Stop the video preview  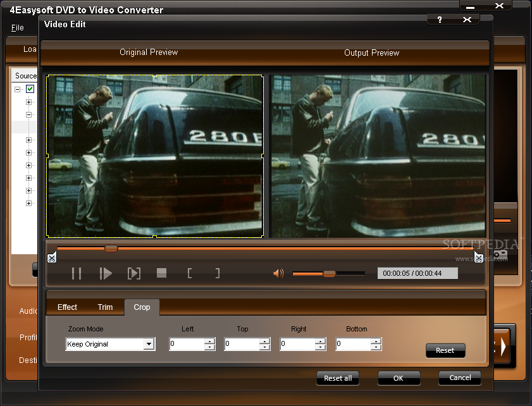(161, 273)
